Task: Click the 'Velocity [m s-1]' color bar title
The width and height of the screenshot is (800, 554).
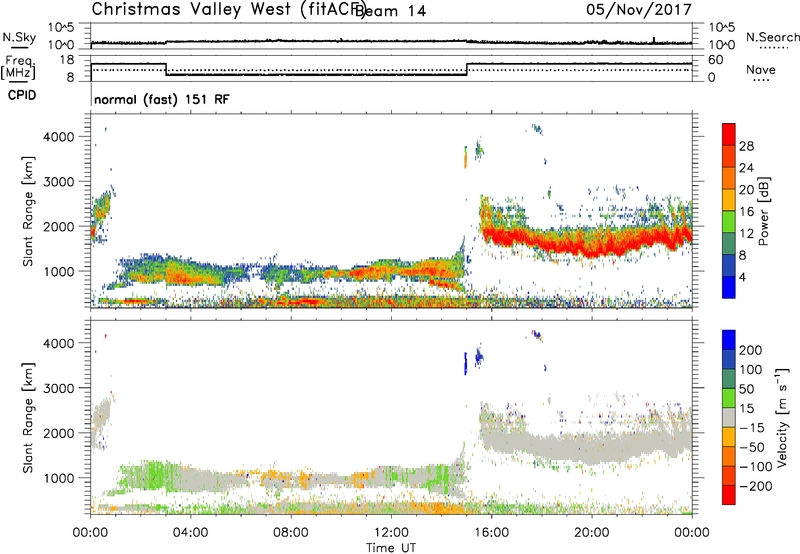Action: coord(782,417)
